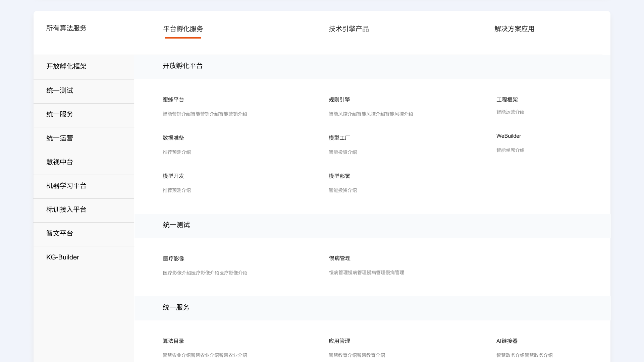Open 标训接入平台 sidebar item
Image resolution: width=644 pixels, height=362 pixels.
[x=66, y=209]
